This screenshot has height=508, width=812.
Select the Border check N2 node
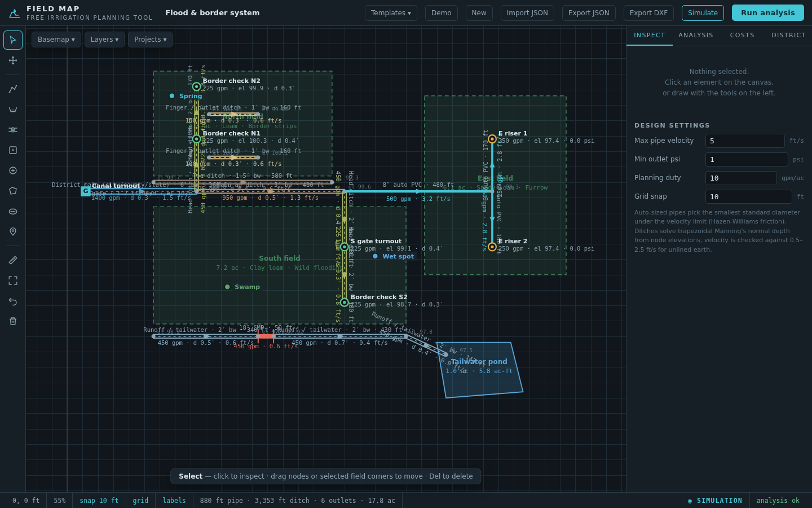click(x=196, y=86)
